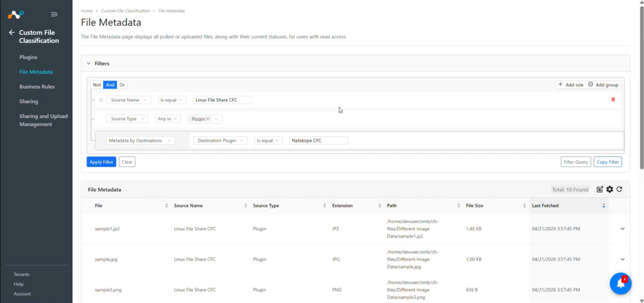Open Tenants in the sidebar
The image size is (644, 303).
(21, 274)
